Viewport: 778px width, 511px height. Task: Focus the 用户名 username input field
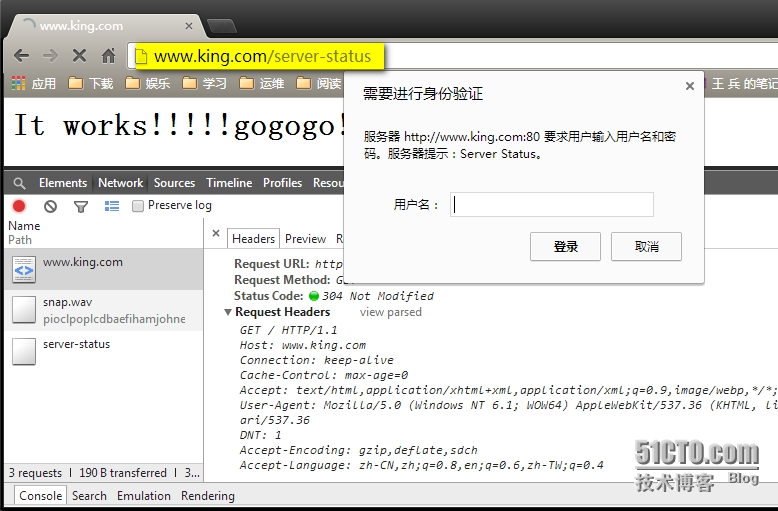tap(552, 204)
